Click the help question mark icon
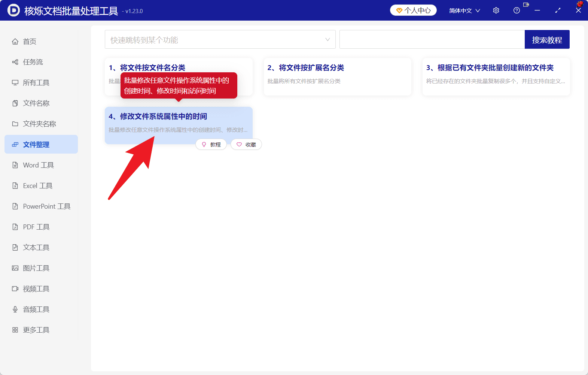 517,10
